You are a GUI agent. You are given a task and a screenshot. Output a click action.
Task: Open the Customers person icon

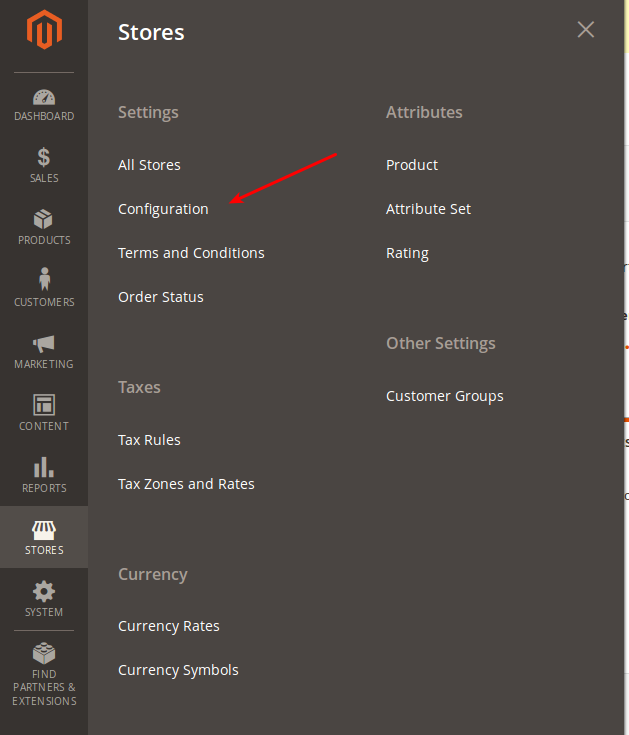pos(44,280)
